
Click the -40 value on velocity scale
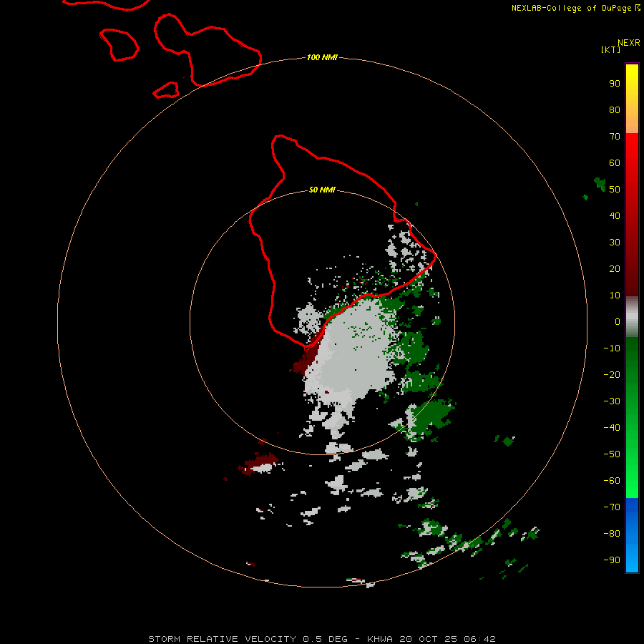pos(612,428)
